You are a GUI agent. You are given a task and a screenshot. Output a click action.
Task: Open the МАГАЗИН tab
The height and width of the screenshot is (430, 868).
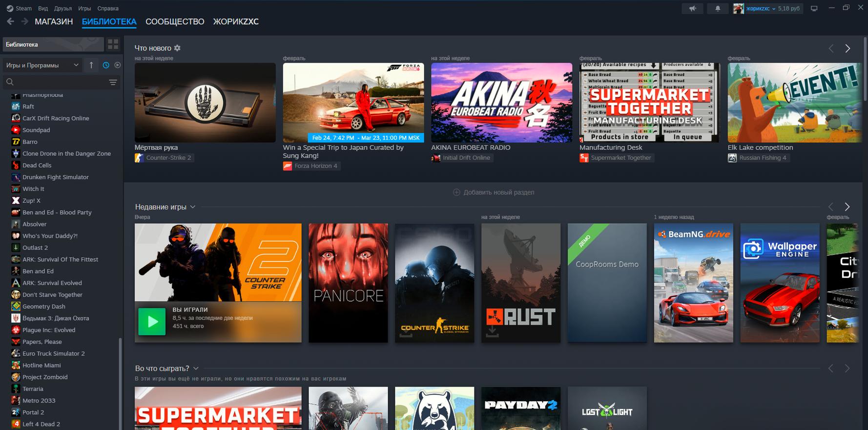pos(54,21)
